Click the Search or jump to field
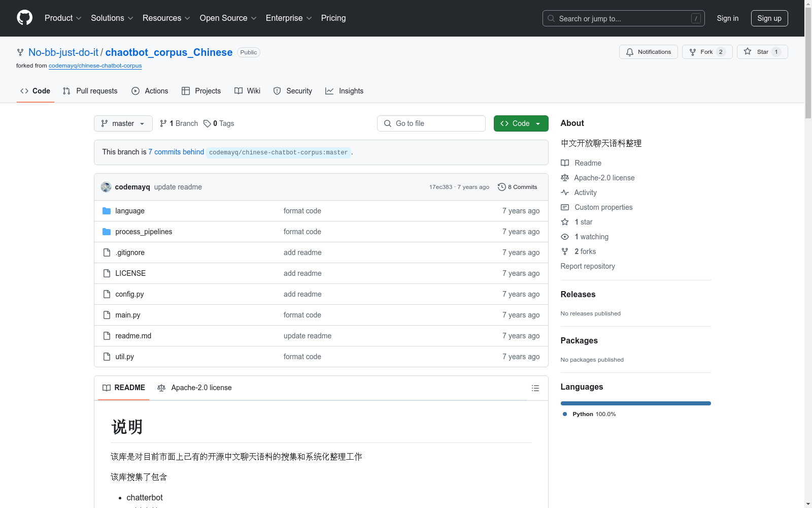Image resolution: width=812 pixels, height=508 pixels. tap(624, 18)
